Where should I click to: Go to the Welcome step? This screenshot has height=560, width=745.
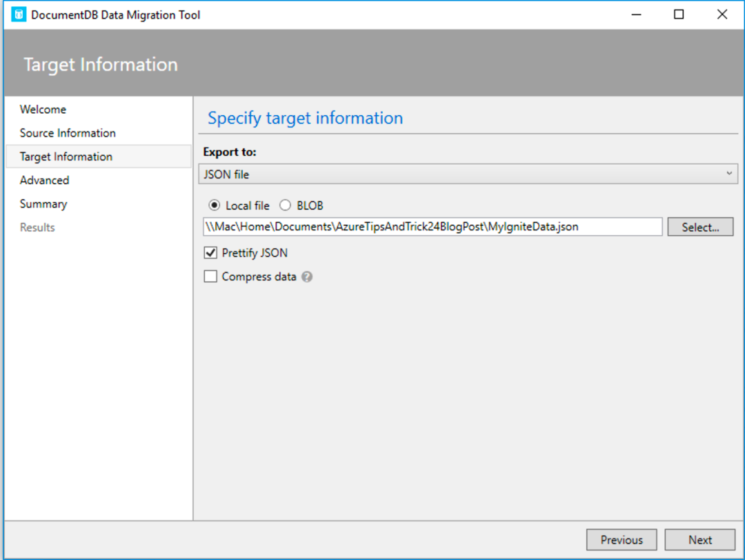tap(43, 109)
